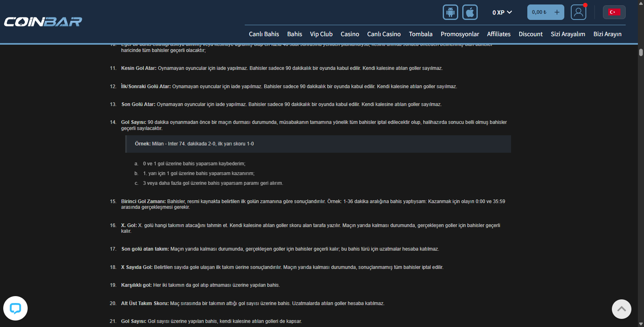The height and width of the screenshot is (327, 644).
Task: Click the 'Birinci Gol Zamanı:' heading
Action: (144, 201)
